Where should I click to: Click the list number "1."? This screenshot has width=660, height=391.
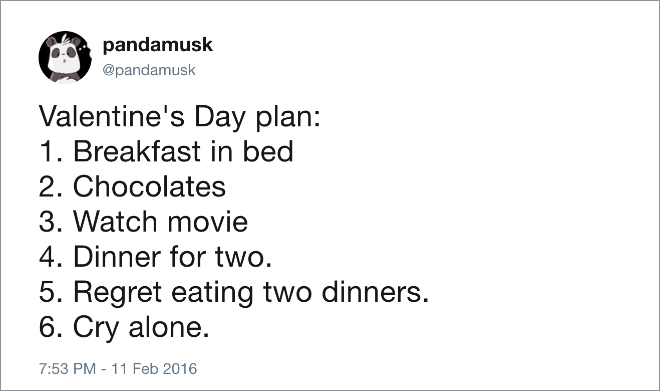(x=51, y=151)
